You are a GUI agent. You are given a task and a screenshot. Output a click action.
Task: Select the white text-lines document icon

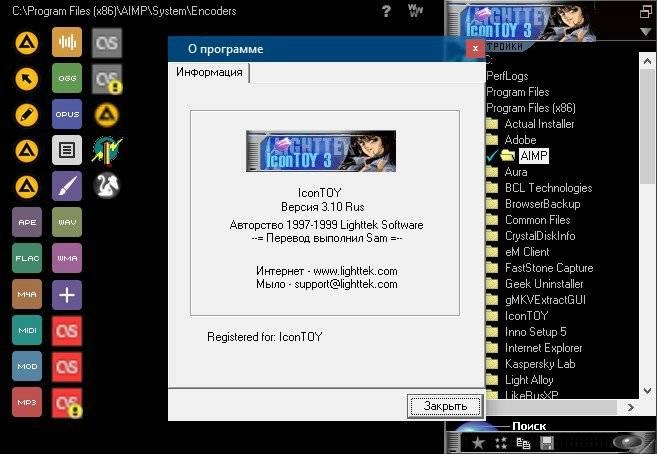[x=67, y=150]
